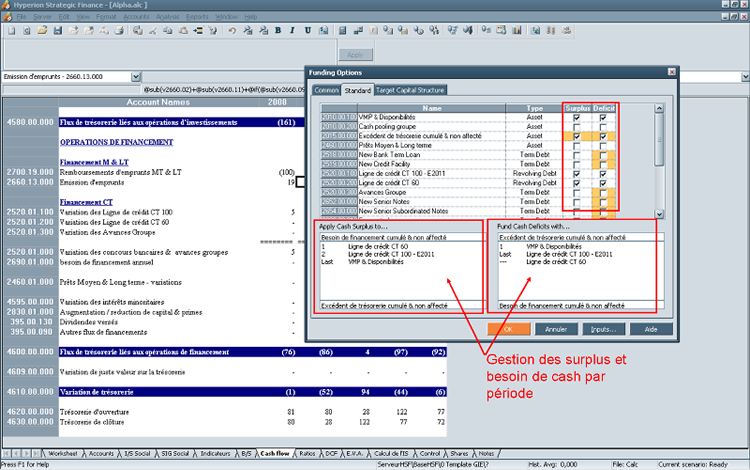750x470 pixels.
Task: Click the funding options list scrollbar thumb
Action: (x=659, y=140)
